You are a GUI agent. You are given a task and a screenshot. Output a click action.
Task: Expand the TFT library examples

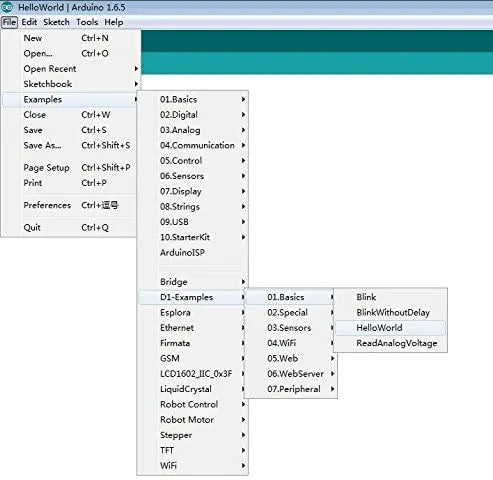click(193, 450)
